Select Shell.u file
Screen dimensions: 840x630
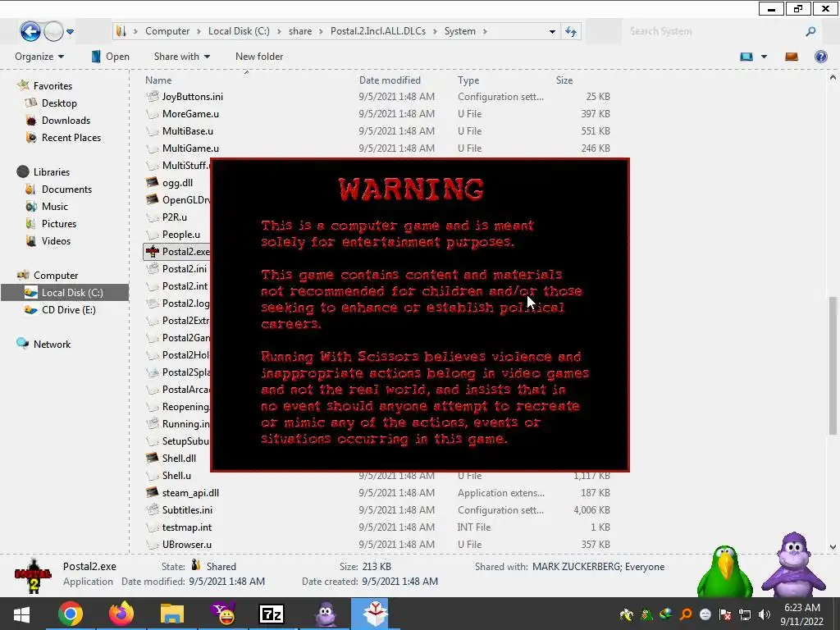pos(176,475)
